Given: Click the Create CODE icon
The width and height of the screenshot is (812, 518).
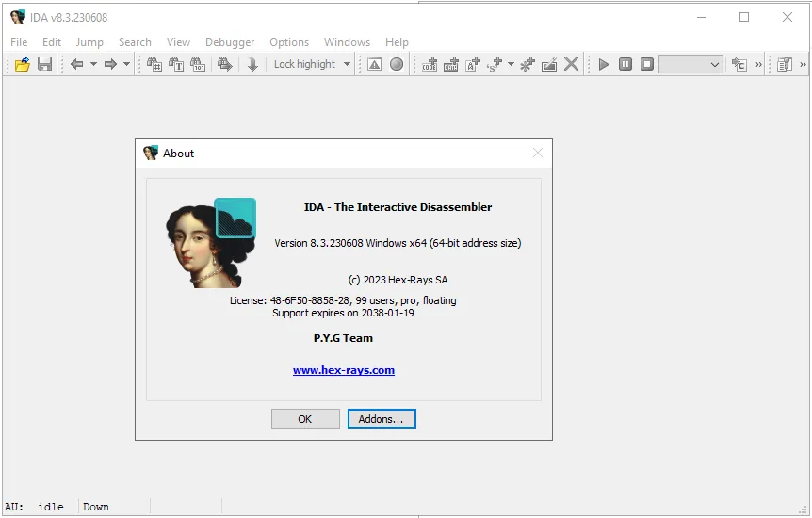Looking at the screenshot, I should click(x=430, y=64).
